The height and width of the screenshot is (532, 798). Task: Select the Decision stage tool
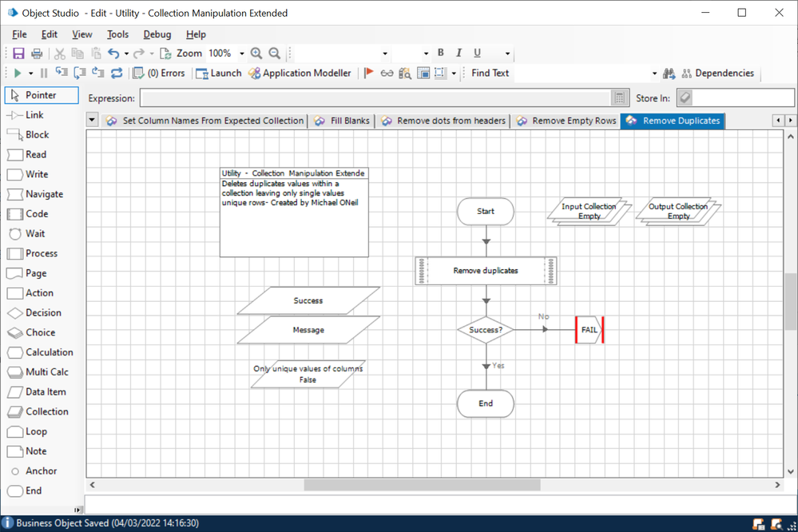pos(34,313)
